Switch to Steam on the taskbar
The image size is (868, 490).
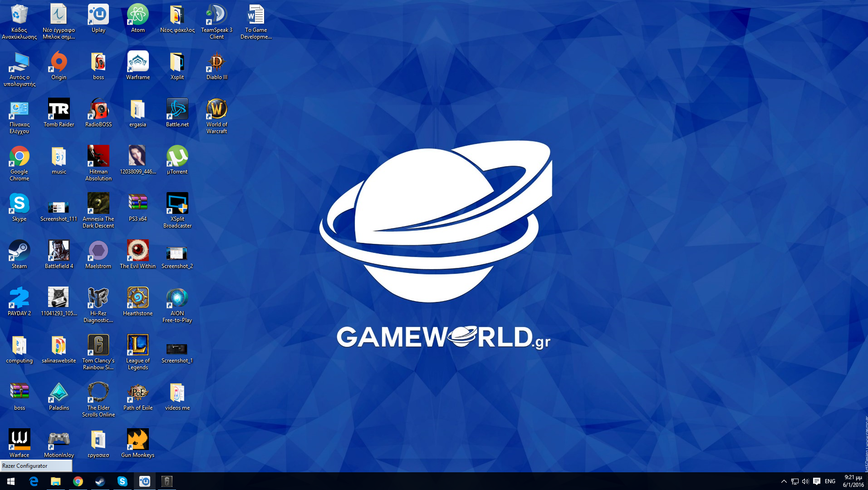[100, 481]
